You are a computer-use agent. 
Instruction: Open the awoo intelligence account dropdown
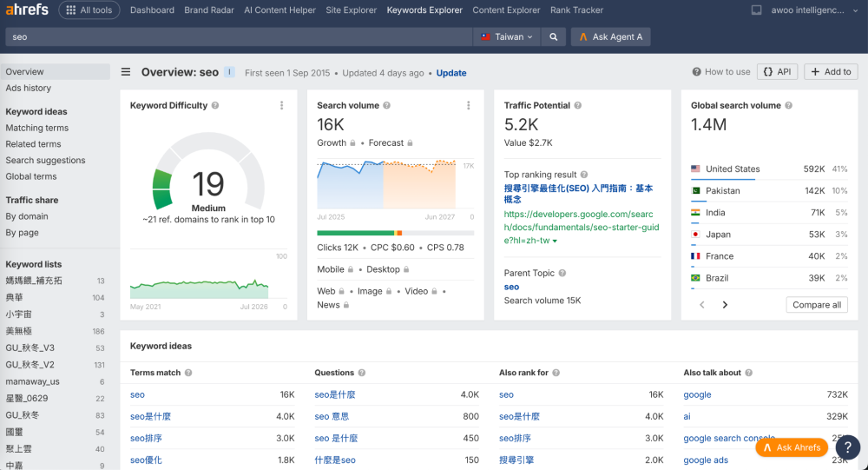click(814, 10)
